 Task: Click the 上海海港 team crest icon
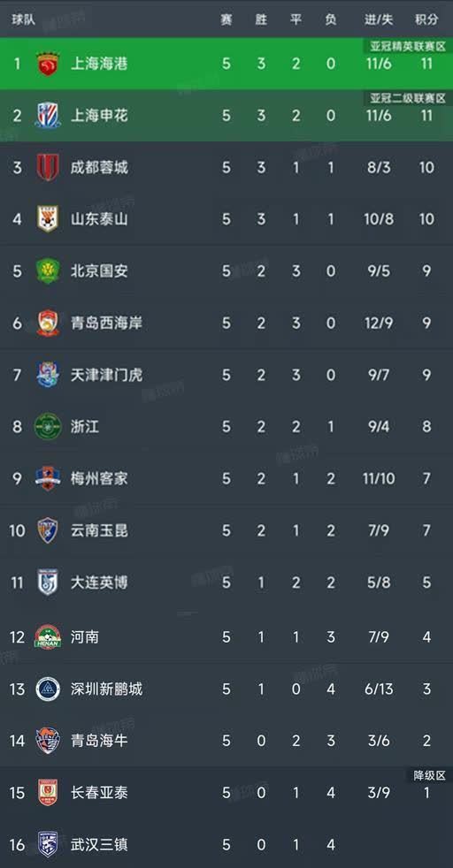click(x=48, y=64)
